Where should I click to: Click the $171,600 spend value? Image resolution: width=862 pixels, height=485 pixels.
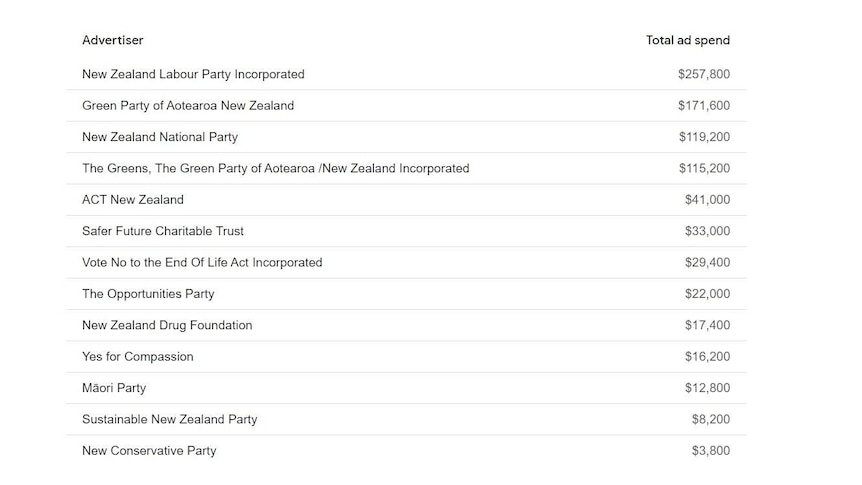(704, 106)
